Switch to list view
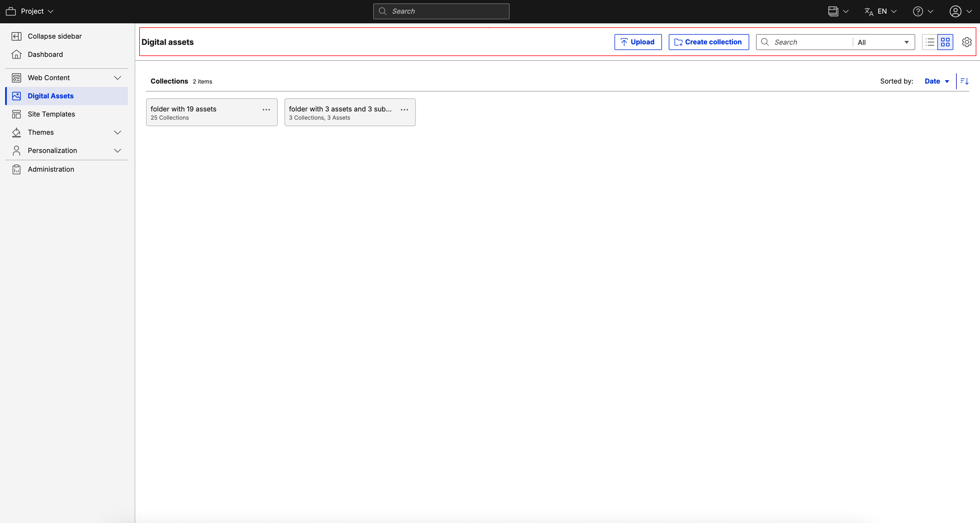The width and height of the screenshot is (980, 523). (929, 42)
